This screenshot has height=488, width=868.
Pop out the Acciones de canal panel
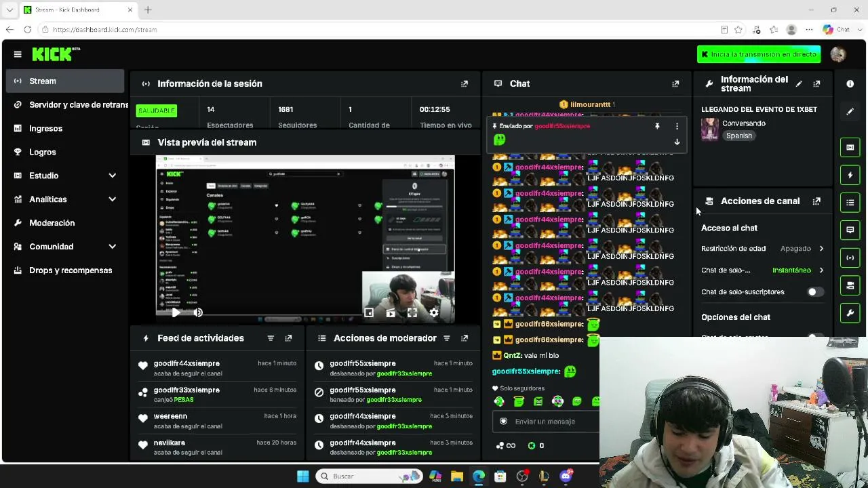tap(816, 201)
